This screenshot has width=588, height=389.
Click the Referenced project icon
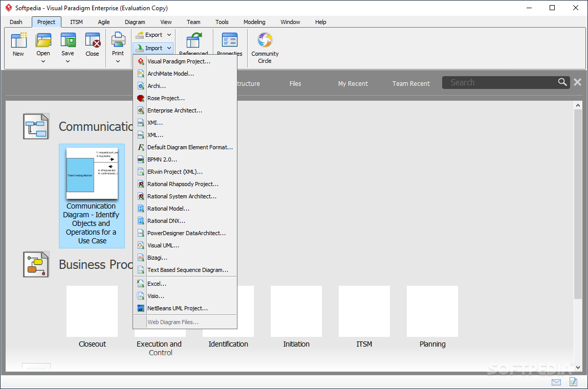click(194, 40)
